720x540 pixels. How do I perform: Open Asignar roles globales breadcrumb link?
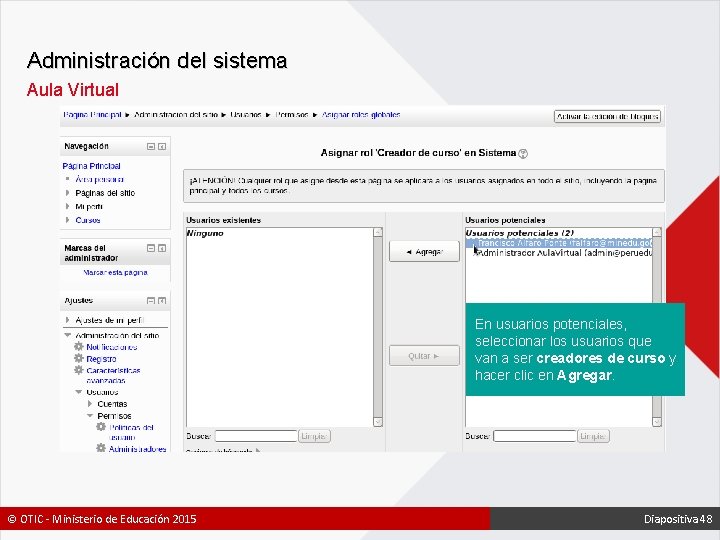(x=361, y=115)
